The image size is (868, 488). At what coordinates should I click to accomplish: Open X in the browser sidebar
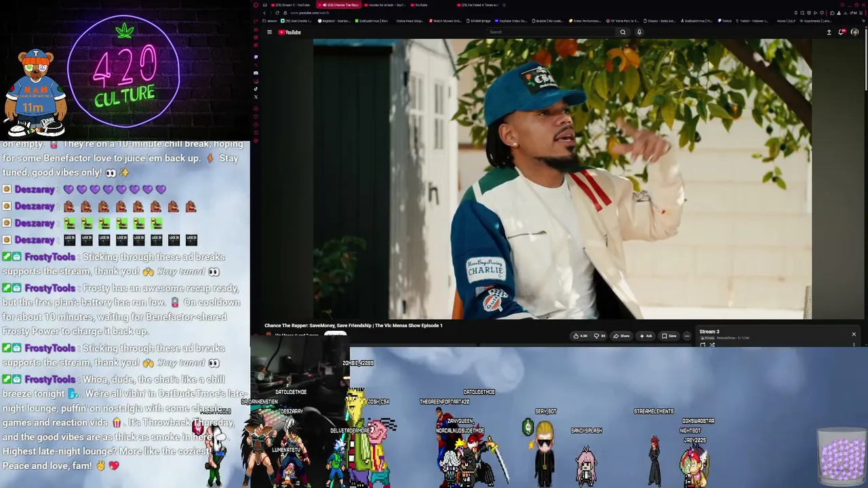pos(256,97)
